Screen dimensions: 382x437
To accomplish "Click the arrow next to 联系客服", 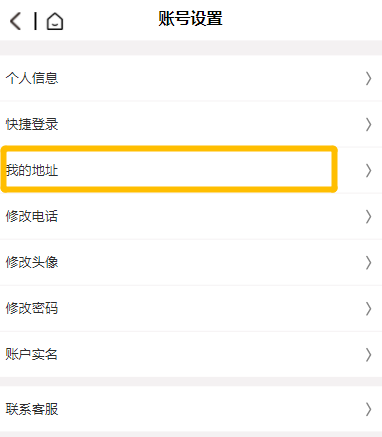I will pos(368,409).
